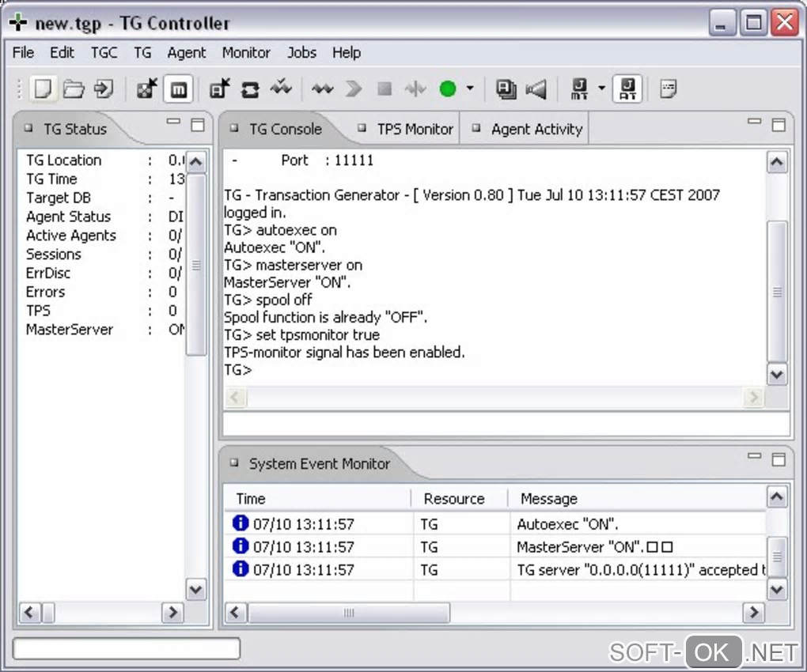Minimize the TG Console panel
The height and width of the screenshot is (672, 807).
755,122
